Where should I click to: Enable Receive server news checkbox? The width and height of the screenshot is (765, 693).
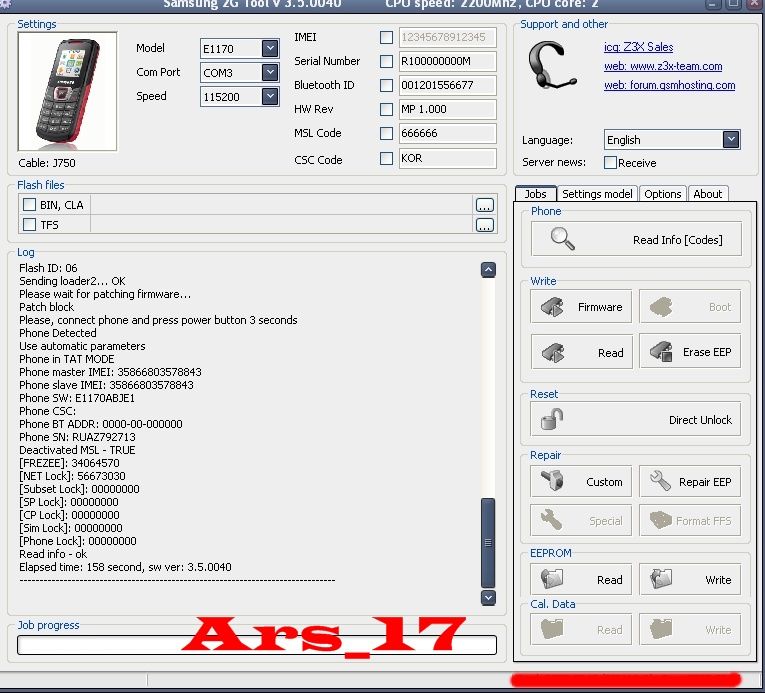pos(610,163)
